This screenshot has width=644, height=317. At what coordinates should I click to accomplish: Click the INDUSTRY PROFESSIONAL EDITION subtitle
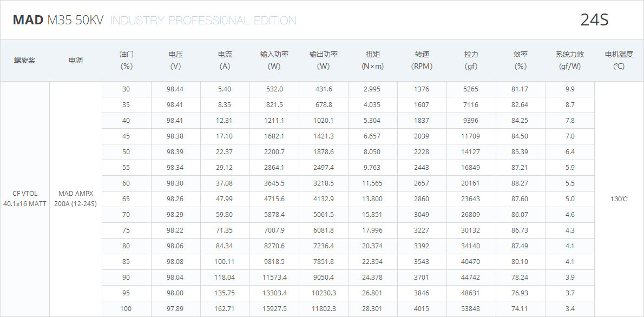coord(203,21)
